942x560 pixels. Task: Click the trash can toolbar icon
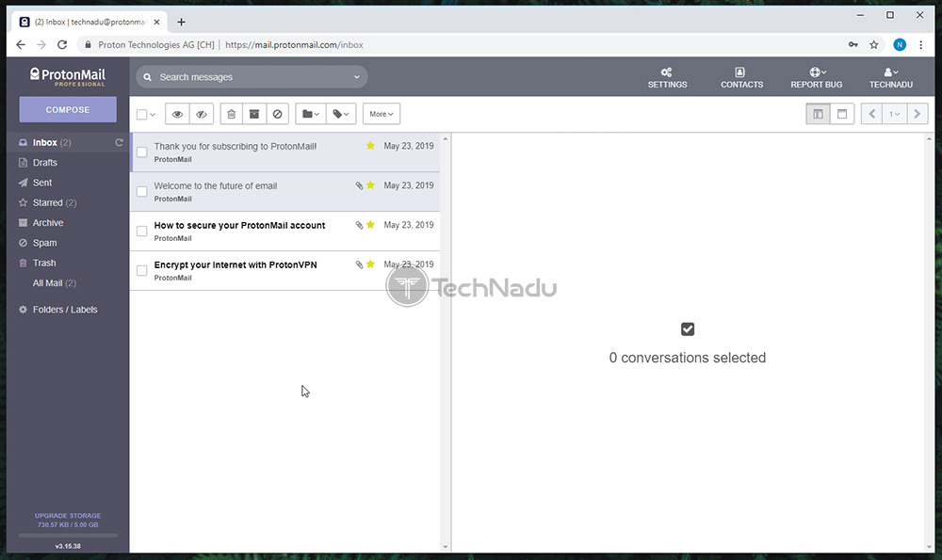pyautogui.click(x=232, y=114)
